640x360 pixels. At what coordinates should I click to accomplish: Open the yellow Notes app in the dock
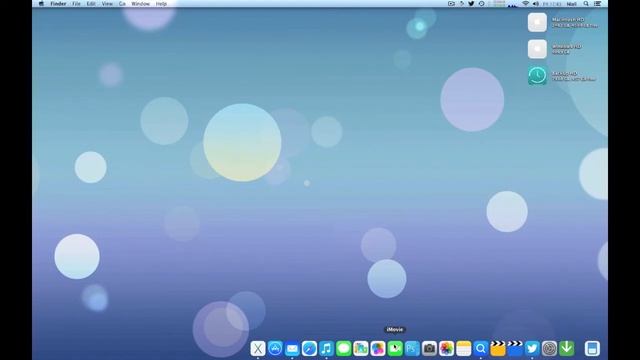[x=464, y=349]
